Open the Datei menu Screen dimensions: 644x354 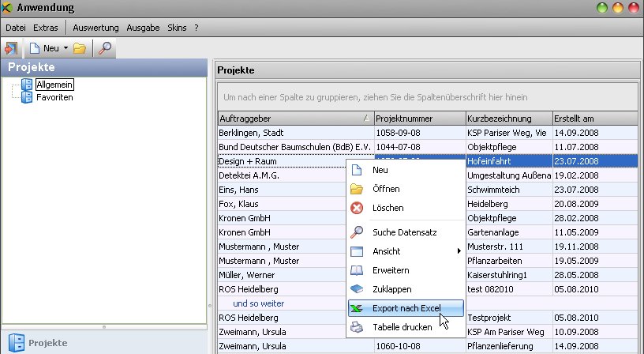pyautogui.click(x=16, y=28)
